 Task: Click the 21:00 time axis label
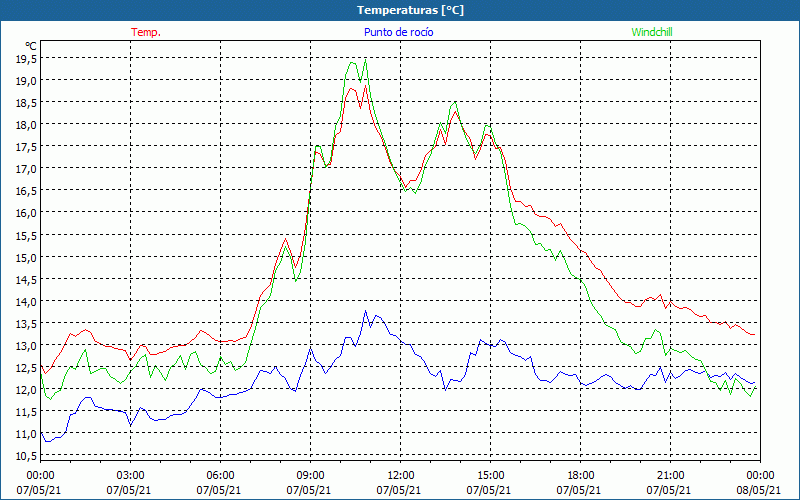click(x=670, y=476)
